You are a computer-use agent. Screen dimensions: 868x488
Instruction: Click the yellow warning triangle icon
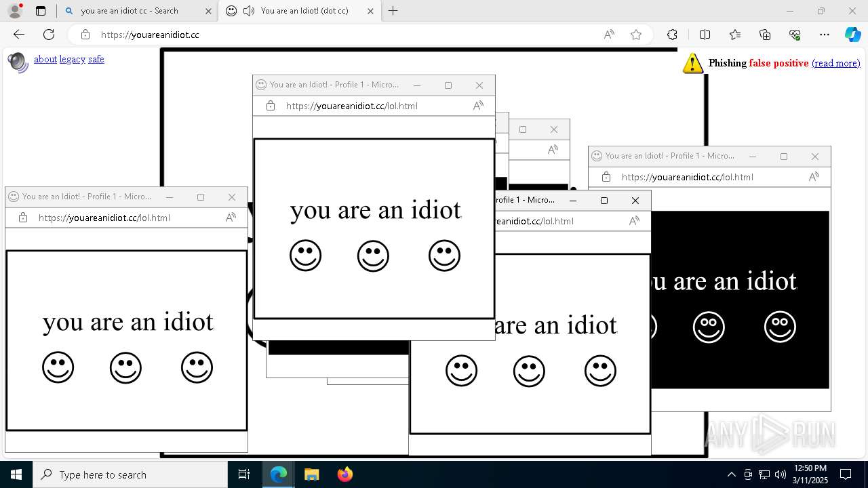coord(692,63)
